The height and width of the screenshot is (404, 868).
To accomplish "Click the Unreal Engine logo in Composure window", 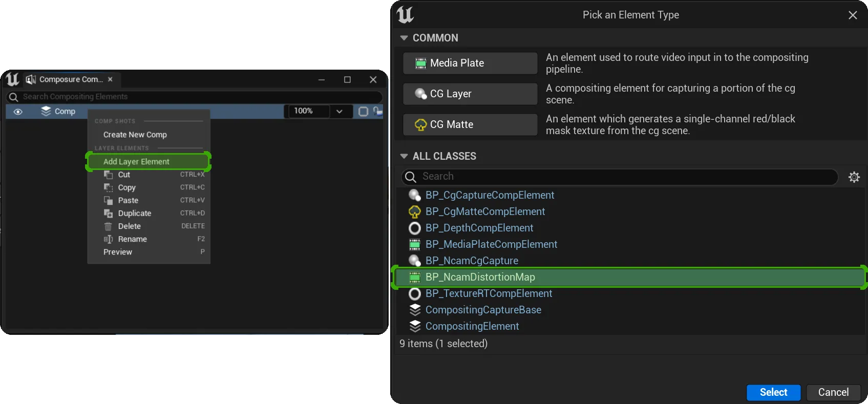I will pyautogui.click(x=12, y=79).
